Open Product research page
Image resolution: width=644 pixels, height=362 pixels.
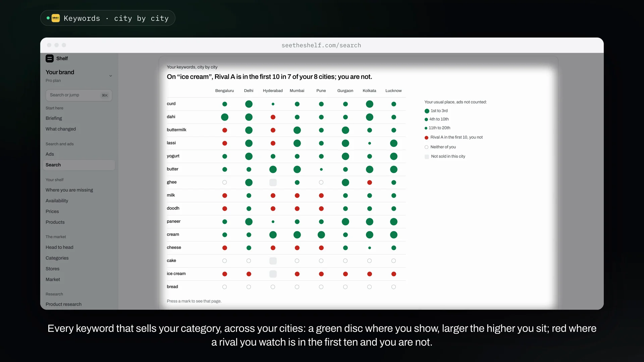[x=63, y=304]
